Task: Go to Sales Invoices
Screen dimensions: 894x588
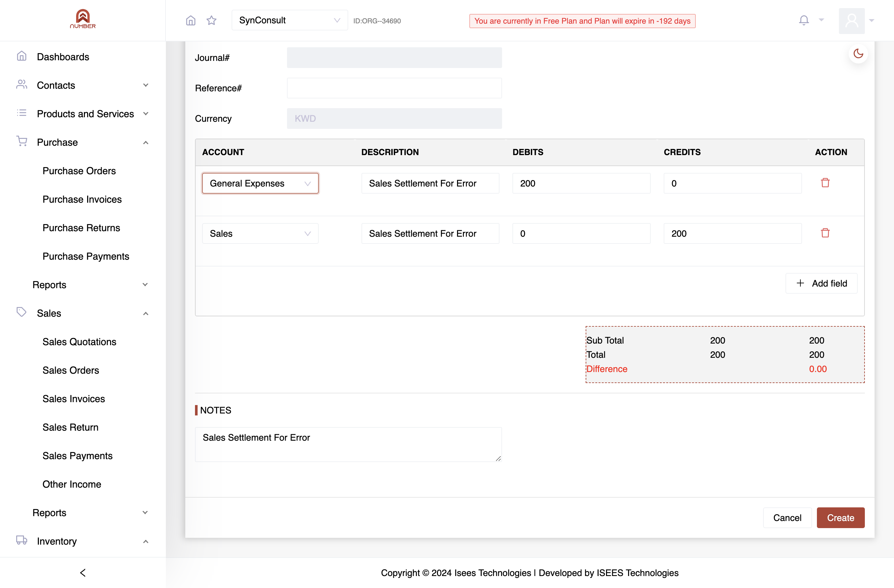Action: (74, 399)
